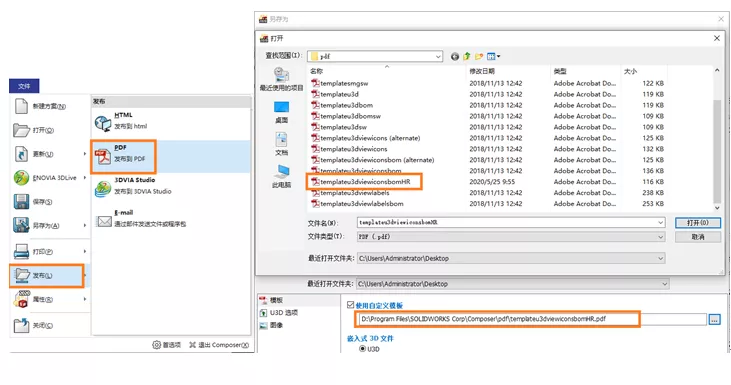Click the Properties icon in File menu

[x=21, y=299]
